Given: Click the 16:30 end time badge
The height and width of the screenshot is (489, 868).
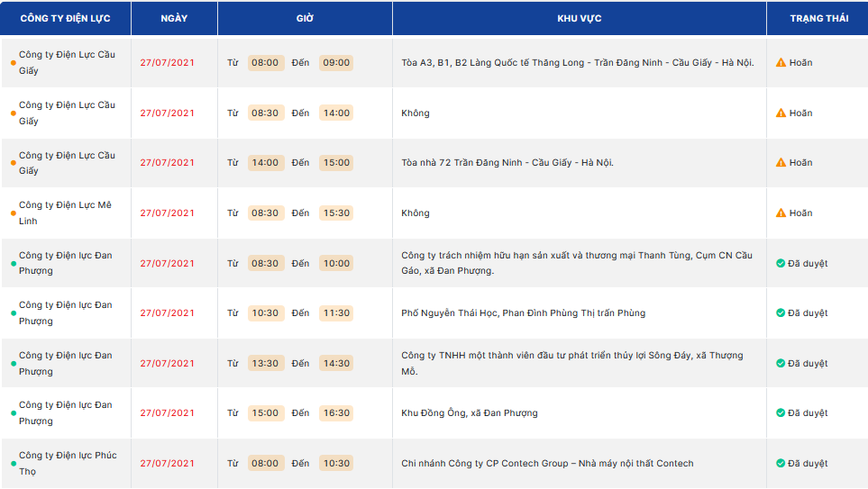Looking at the screenshot, I should tap(336, 413).
